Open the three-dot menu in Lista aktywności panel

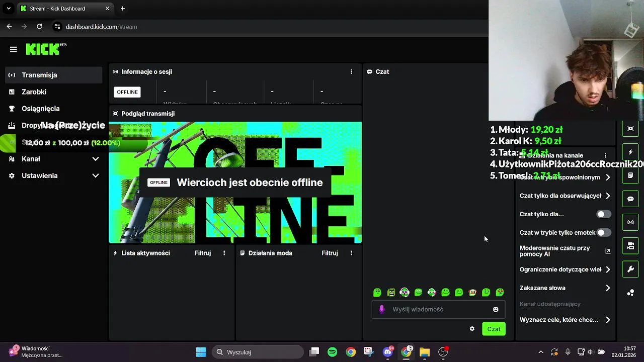pos(224,253)
